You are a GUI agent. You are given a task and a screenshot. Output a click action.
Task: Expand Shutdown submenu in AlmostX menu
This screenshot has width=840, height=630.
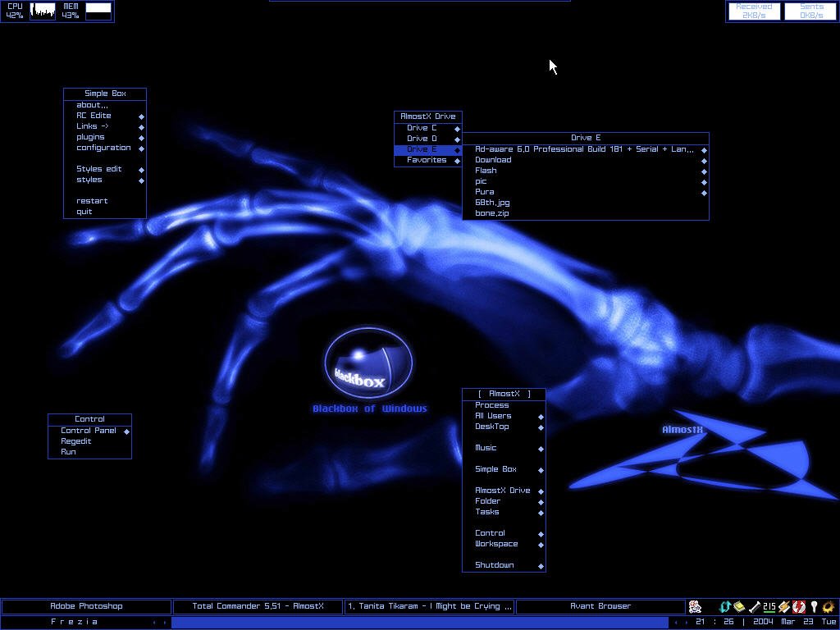click(x=504, y=566)
